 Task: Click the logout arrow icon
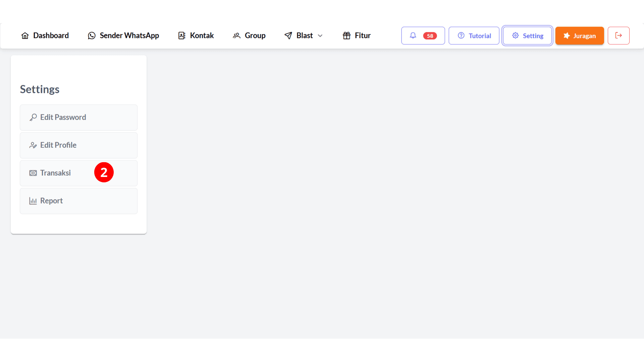click(619, 36)
